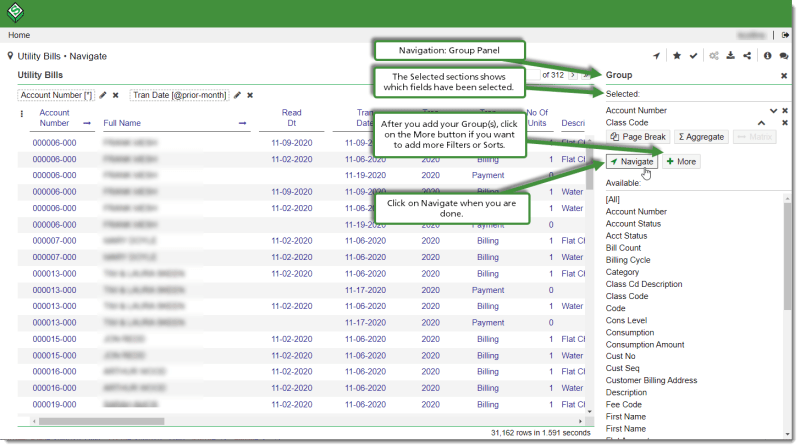Select Cust No in the Available list
This screenshot has height=448, width=800.
[620, 356]
